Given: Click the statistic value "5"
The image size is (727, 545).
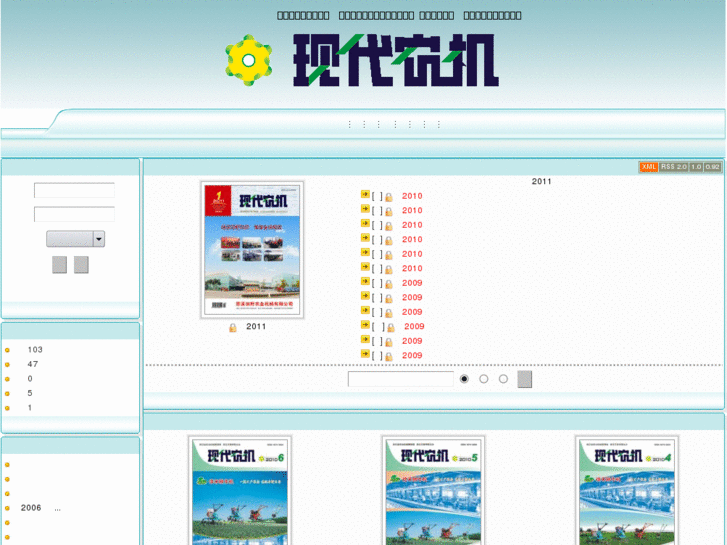Looking at the screenshot, I should click(30, 393).
